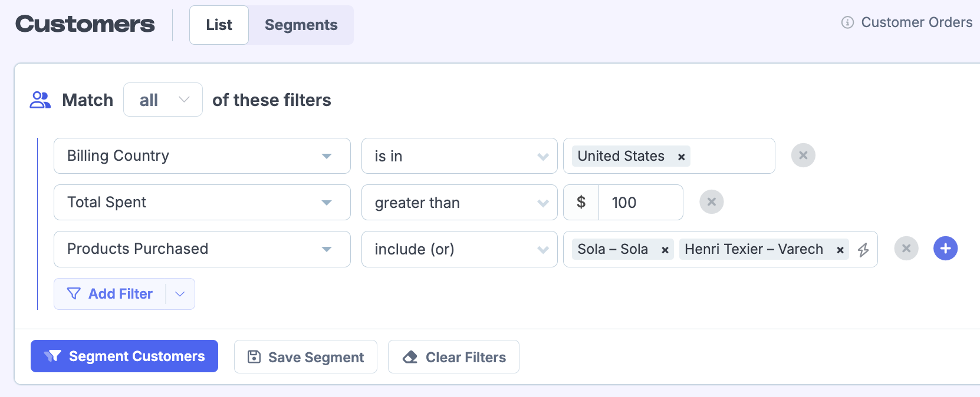Click the blue plus add-filter icon
The width and height of the screenshot is (980, 397).
click(x=945, y=249)
